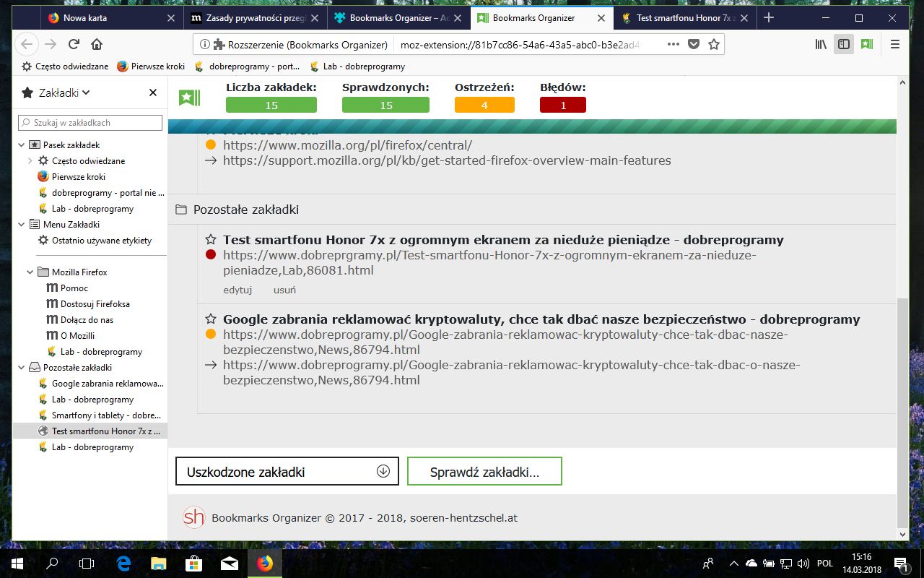Open Windows Start menu
Viewport: 924px width, 578px height.
click(17, 564)
